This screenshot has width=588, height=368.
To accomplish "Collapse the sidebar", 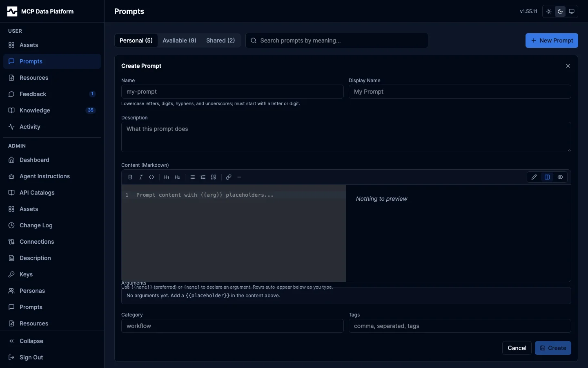I will pyautogui.click(x=52, y=341).
